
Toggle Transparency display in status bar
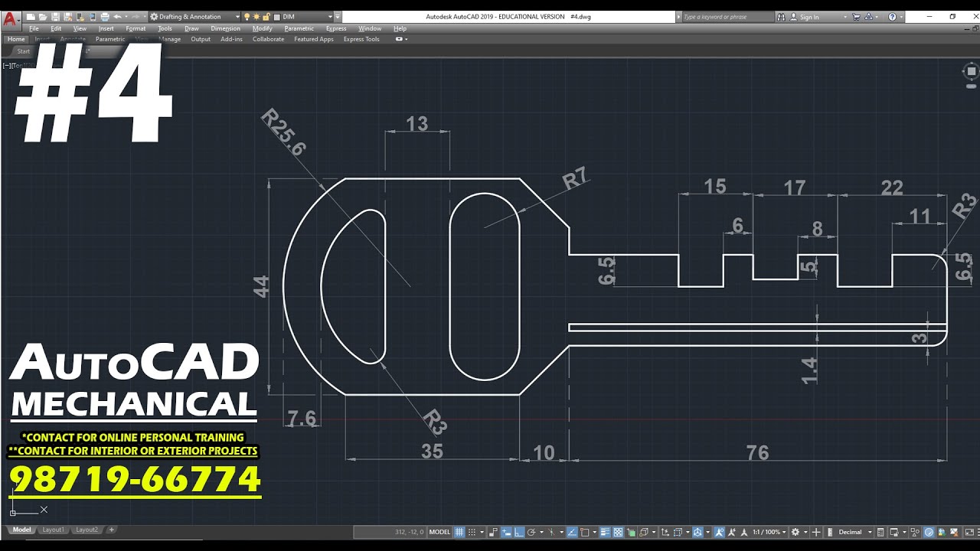618,532
